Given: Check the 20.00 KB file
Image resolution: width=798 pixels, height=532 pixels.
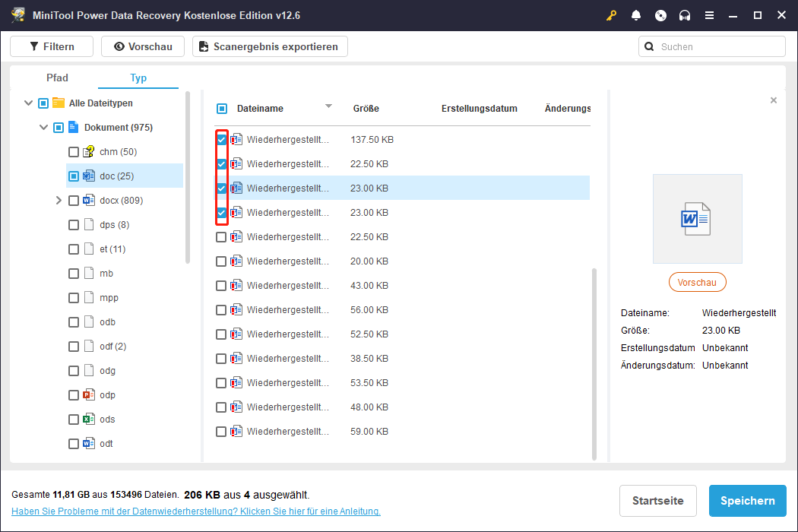Looking at the screenshot, I should point(221,261).
